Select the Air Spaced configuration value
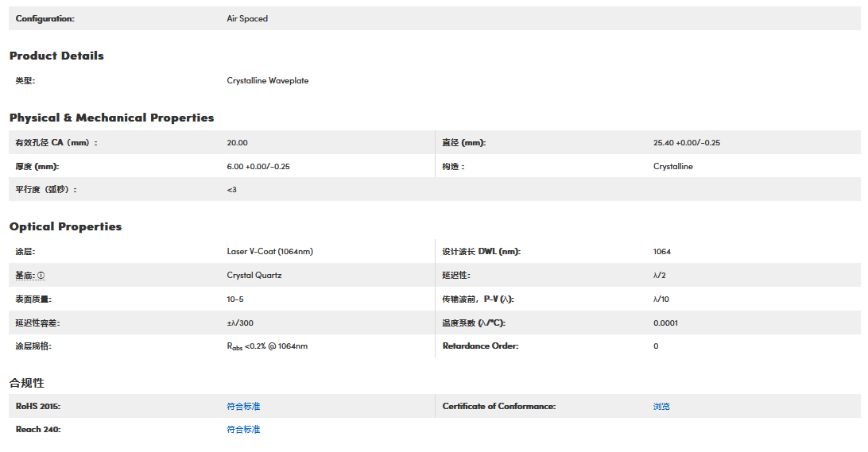The width and height of the screenshot is (868, 452). (x=247, y=18)
